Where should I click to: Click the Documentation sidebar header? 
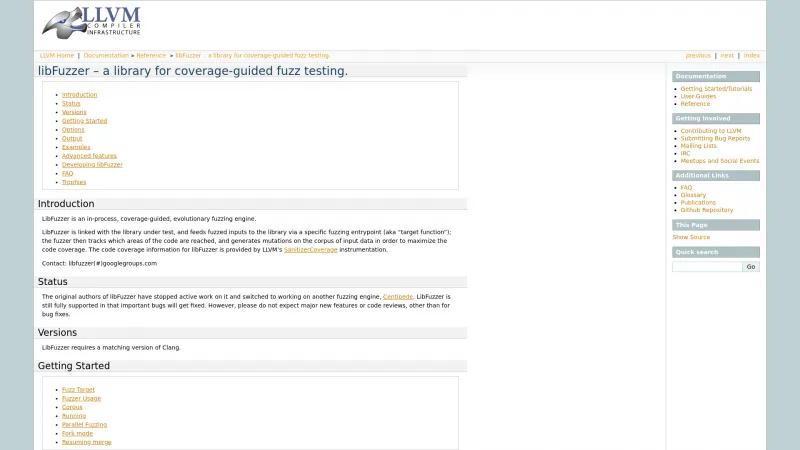[x=716, y=77]
